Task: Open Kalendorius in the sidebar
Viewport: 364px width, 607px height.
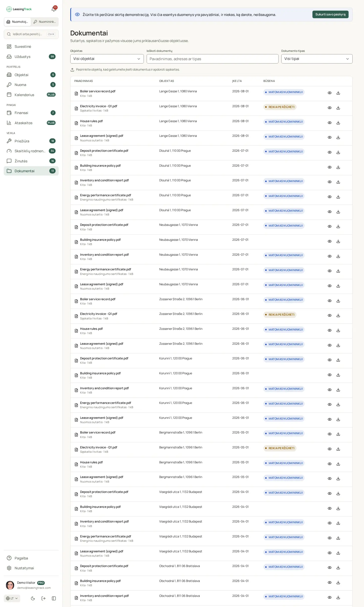Action: click(31, 95)
